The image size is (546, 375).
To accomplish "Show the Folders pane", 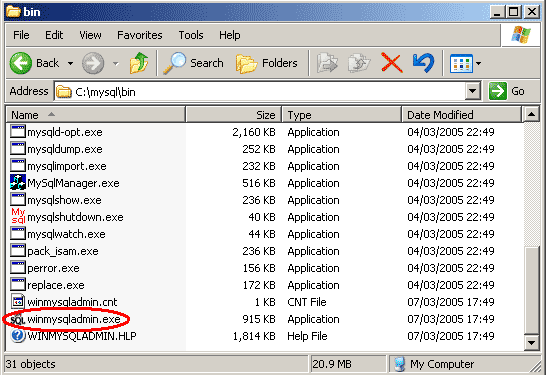I will 267,63.
